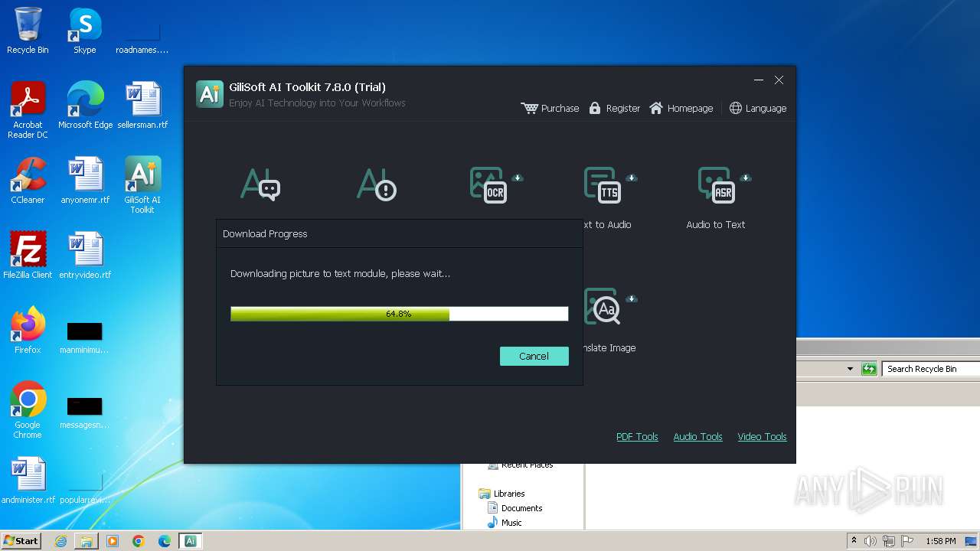Open Firefox desktop shortcut
Screen dimensions: 980x551
point(28,331)
